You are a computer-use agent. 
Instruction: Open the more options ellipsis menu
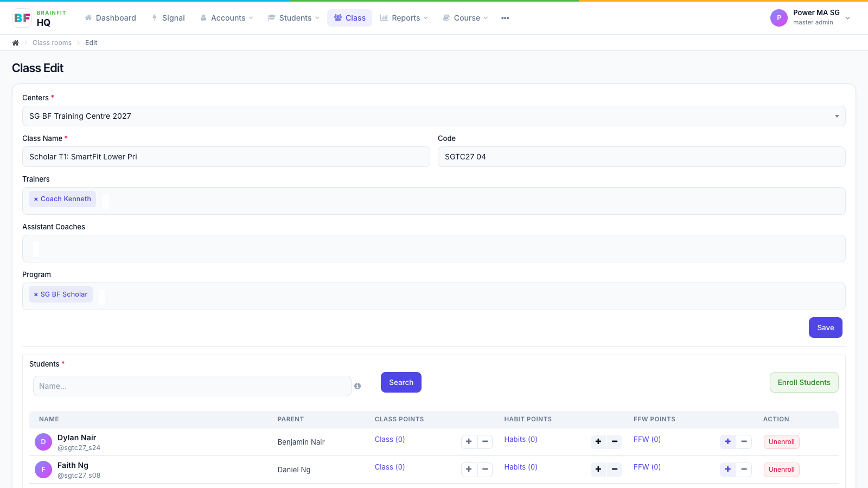505,18
